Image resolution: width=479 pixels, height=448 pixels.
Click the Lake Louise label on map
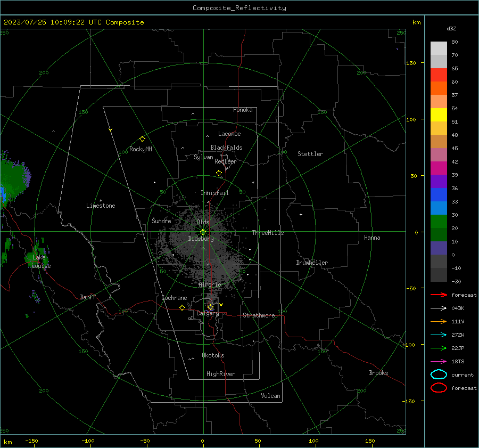[x=41, y=262]
